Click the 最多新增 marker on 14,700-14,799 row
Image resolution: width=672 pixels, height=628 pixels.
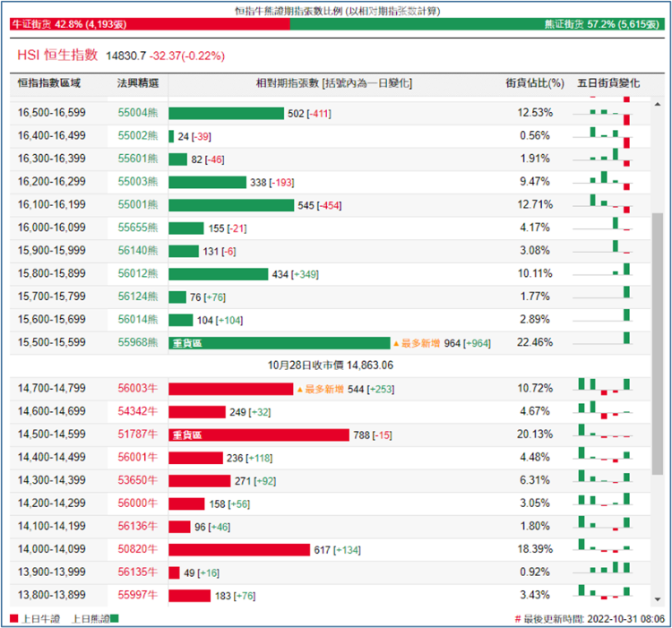click(299, 389)
